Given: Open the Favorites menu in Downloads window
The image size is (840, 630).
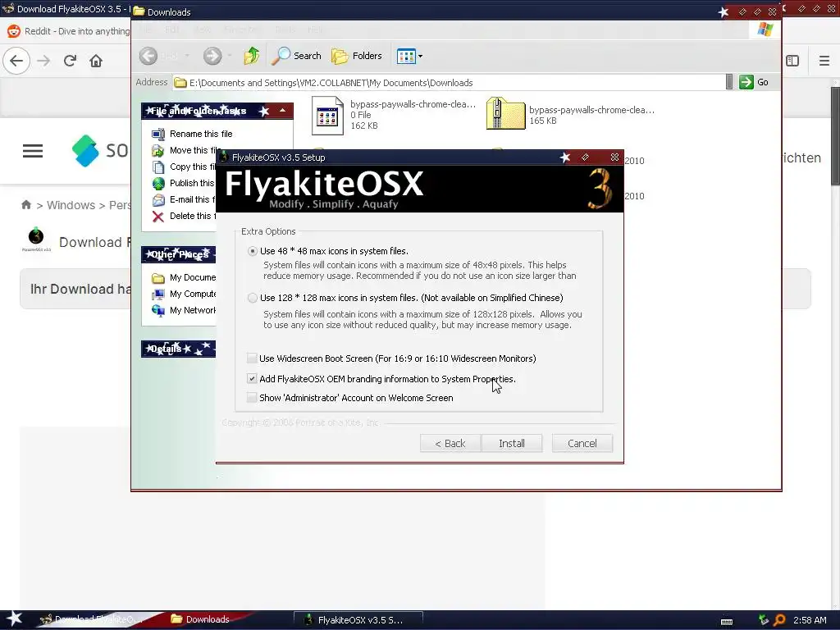Looking at the screenshot, I should 240,30.
